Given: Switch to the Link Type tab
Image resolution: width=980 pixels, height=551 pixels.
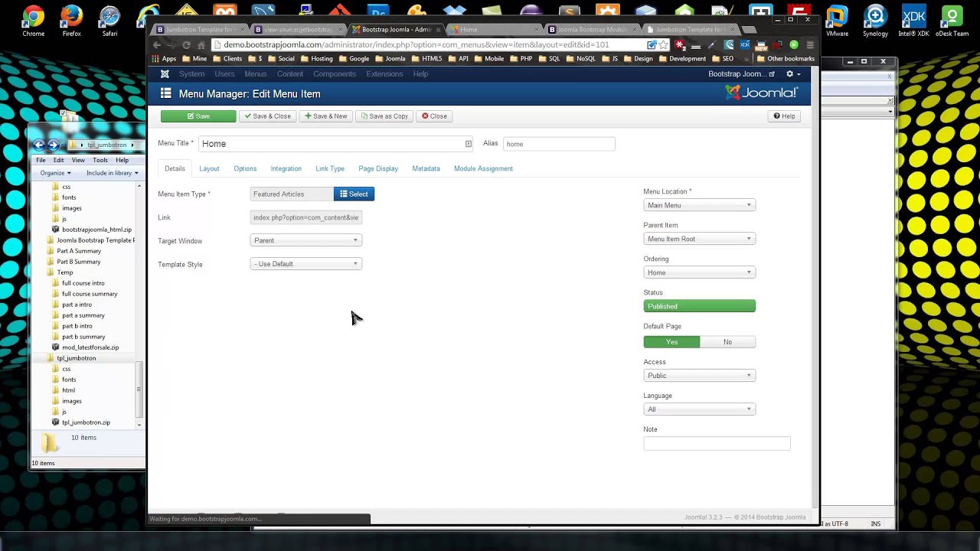Looking at the screenshot, I should coord(330,168).
